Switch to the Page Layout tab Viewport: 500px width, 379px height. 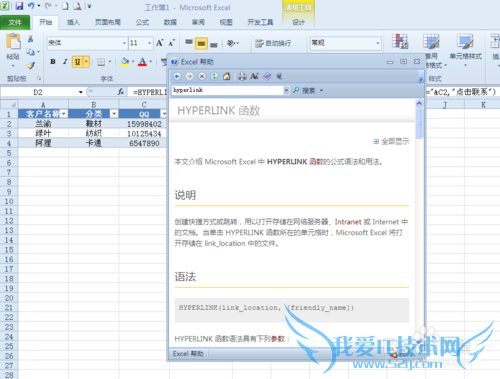(108, 22)
